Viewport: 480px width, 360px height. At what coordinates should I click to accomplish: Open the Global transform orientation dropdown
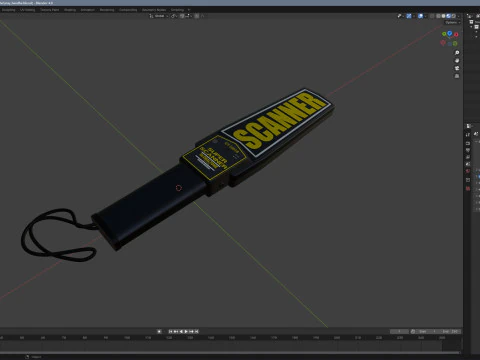(x=158, y=16)
